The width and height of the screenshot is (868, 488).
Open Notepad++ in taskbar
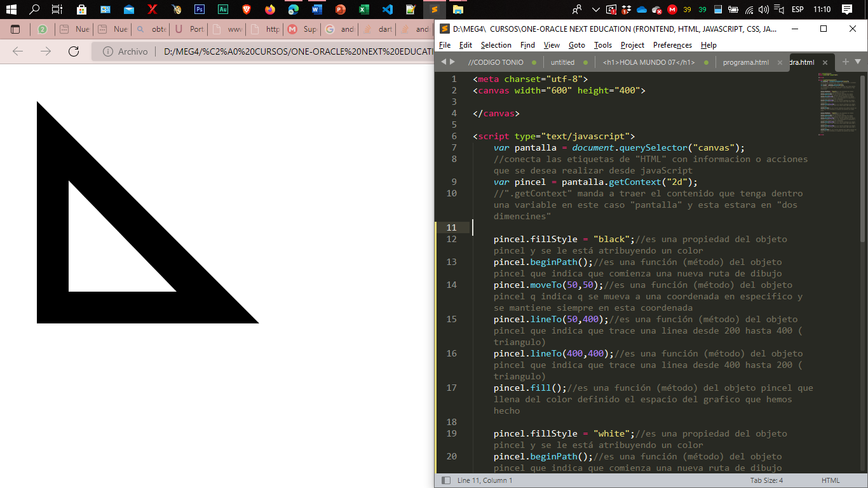(411, 10)
